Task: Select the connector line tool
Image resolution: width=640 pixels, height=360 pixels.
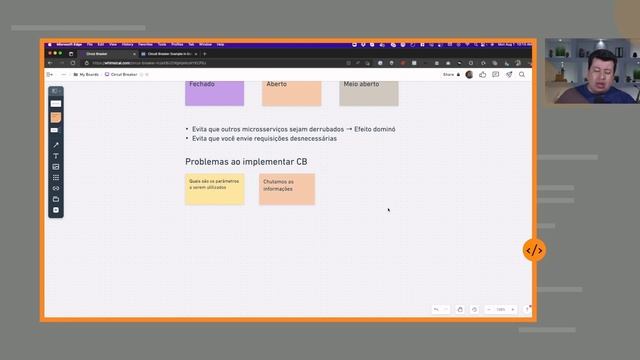Action: (x=56, y=145)
